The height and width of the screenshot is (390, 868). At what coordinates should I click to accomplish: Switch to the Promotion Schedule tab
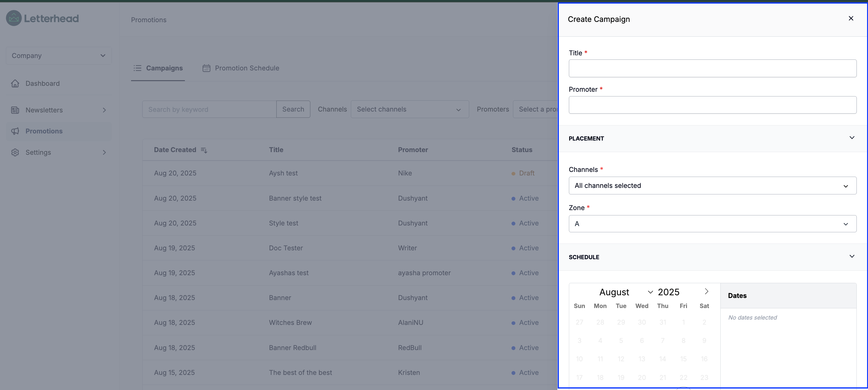click(x=241, y=68)
